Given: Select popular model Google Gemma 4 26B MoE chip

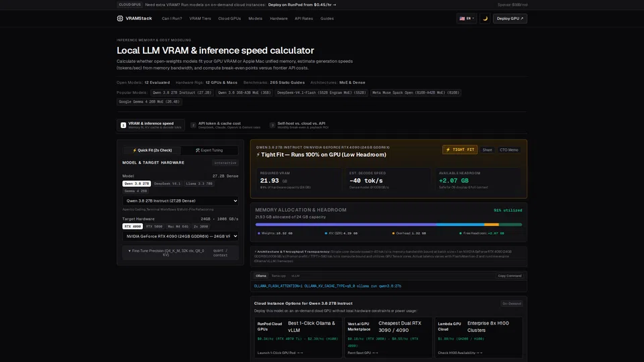Looking at the screenshot, I should coord(149,102).
